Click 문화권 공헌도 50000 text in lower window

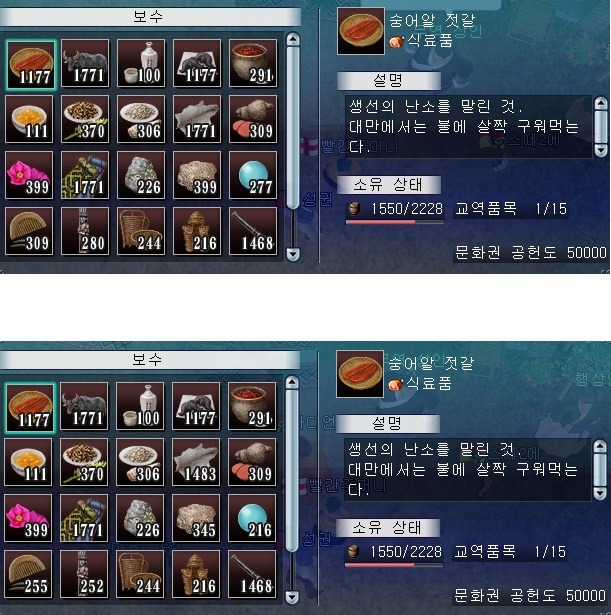click(x=530, y=595)
